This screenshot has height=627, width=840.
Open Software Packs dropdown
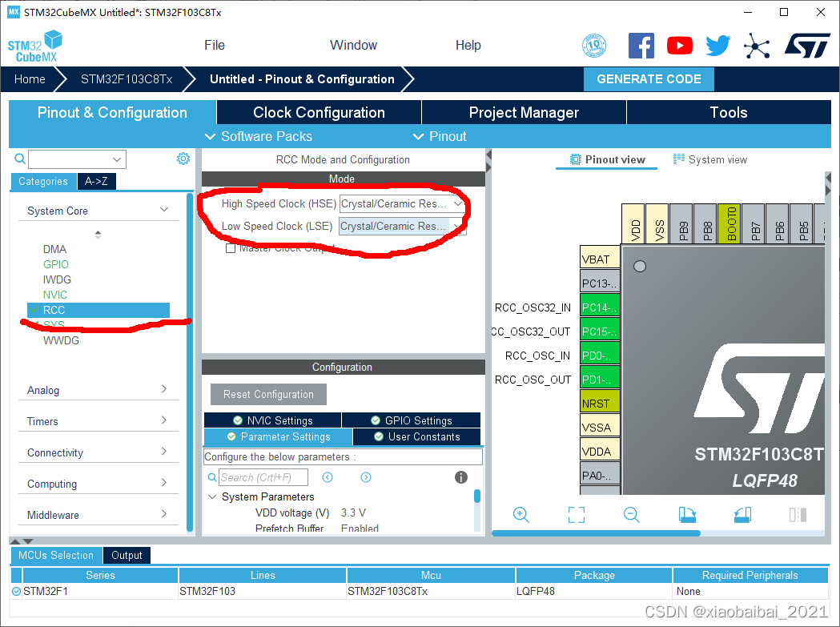tap(259, 136)
